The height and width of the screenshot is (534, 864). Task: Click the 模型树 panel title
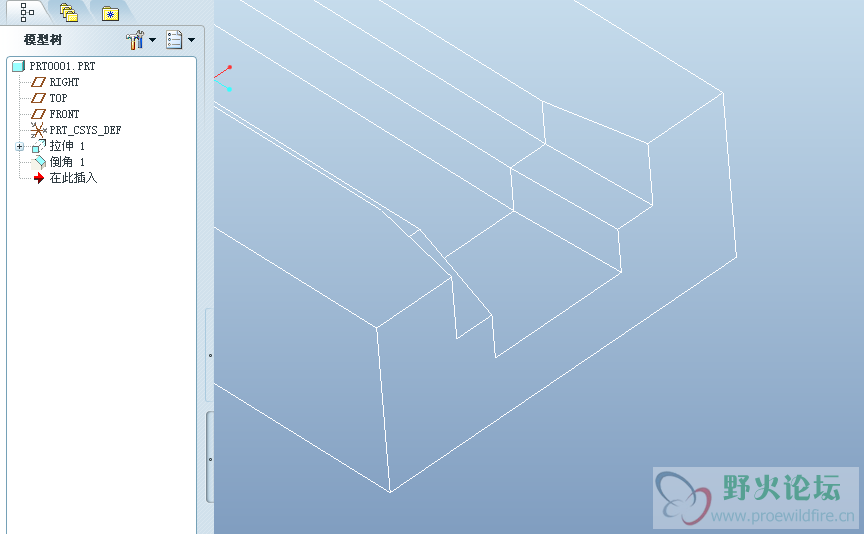pos(43,40)
